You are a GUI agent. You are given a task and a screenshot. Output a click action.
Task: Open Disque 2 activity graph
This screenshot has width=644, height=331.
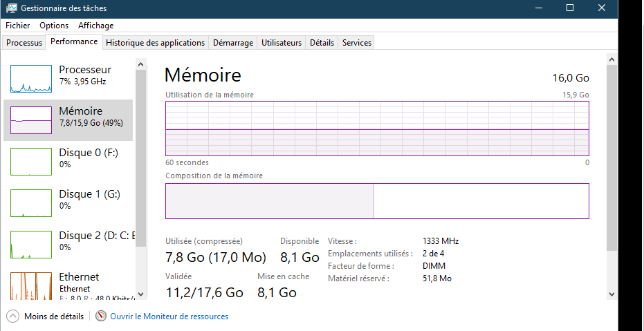tap(31, 245)
